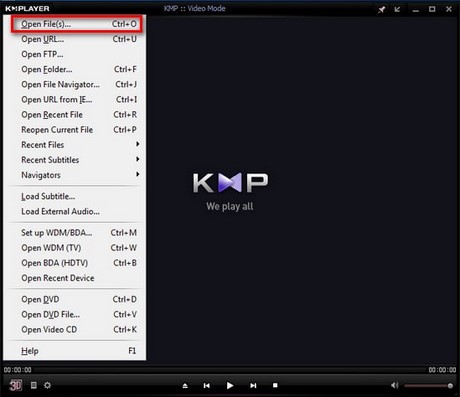Stop playback with the stop button
The height and width of the screenshot is (397, 460).
point(275,385)
